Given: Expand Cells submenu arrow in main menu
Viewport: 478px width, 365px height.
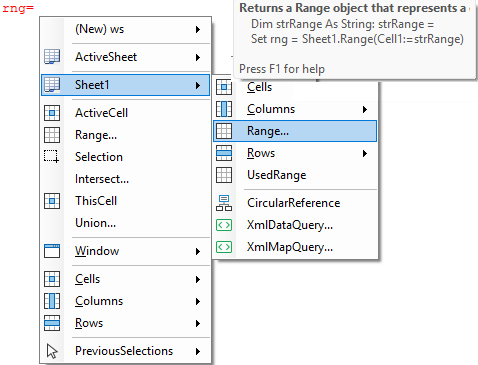Looking at the screenshot, I should 198,279.
